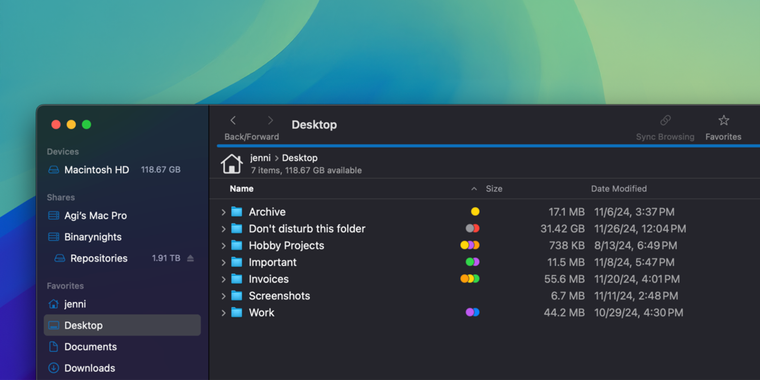Sort by the Name column header
Viewport: 760px width, 380px height.
(x=241, y=189)
